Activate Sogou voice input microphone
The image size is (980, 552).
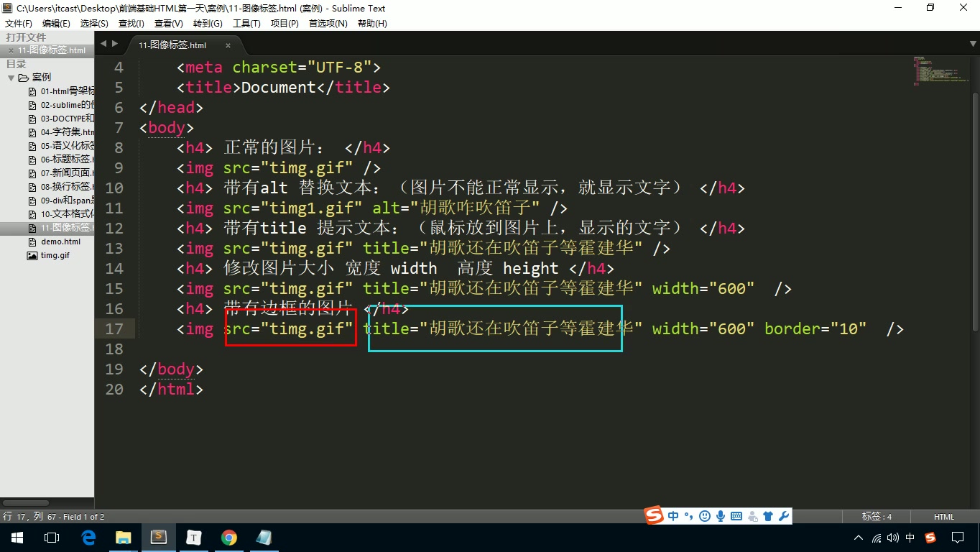coord(721,516)
